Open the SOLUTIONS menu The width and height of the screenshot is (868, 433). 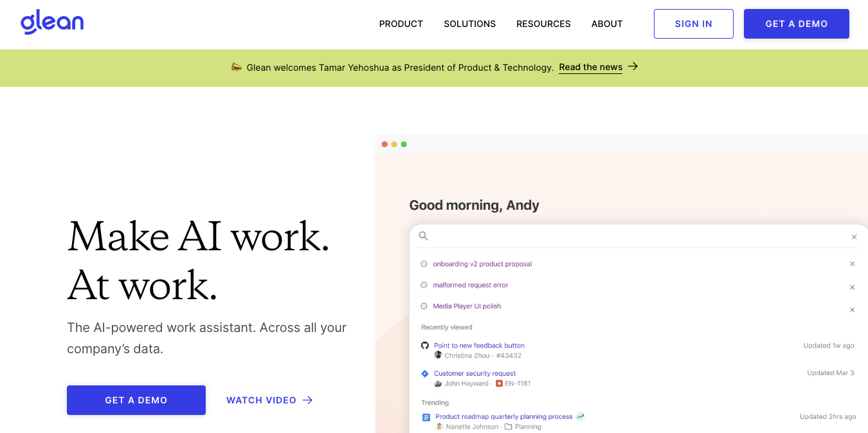coord(470,24)
